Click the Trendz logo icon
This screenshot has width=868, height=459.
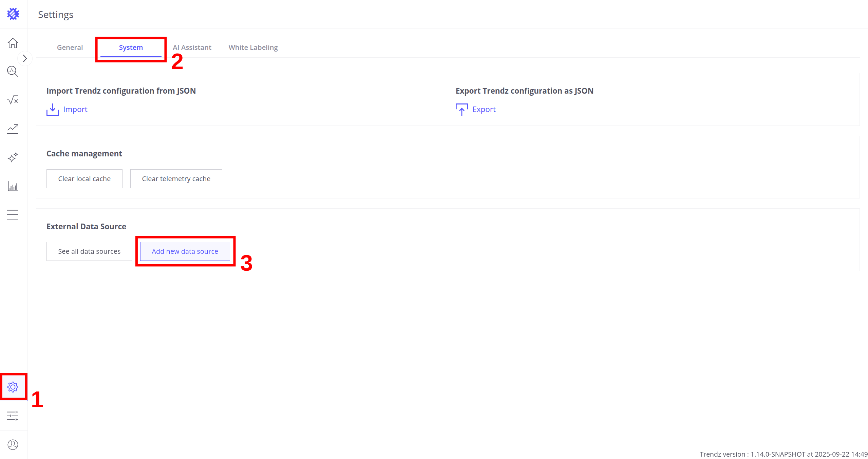[x=13, y=14]
